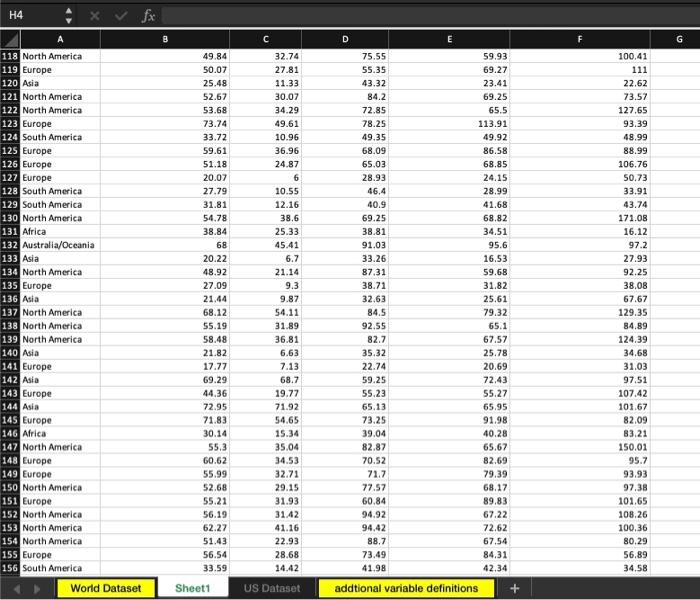Open the insert function fx button
The width and height of the screenshot is (700, 600).
click(x=148, y=16)
